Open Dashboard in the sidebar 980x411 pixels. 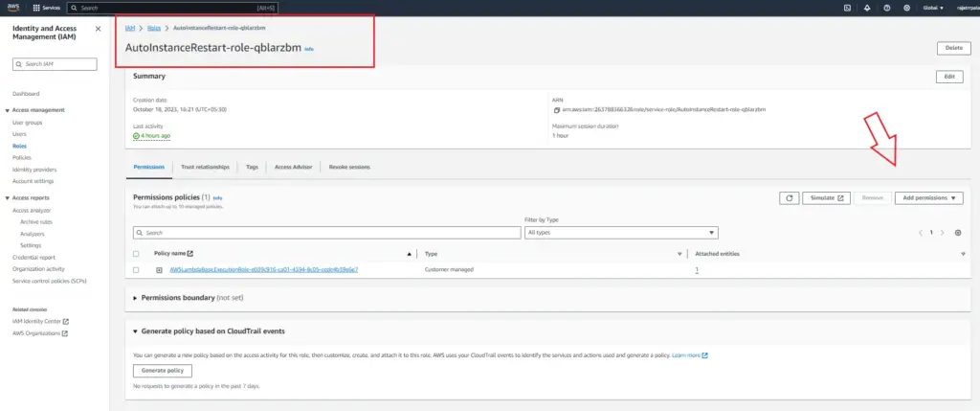(26, 94)
